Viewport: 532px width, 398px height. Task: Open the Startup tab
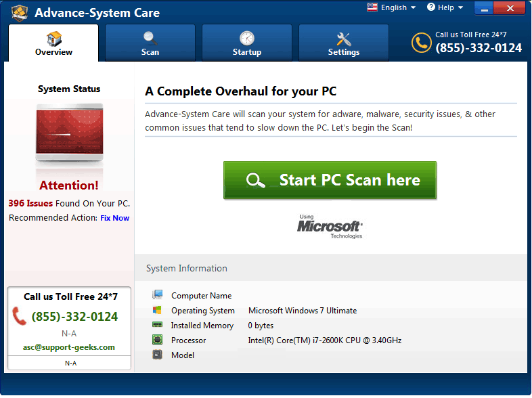pyautogui.click(x=247, y=43)
